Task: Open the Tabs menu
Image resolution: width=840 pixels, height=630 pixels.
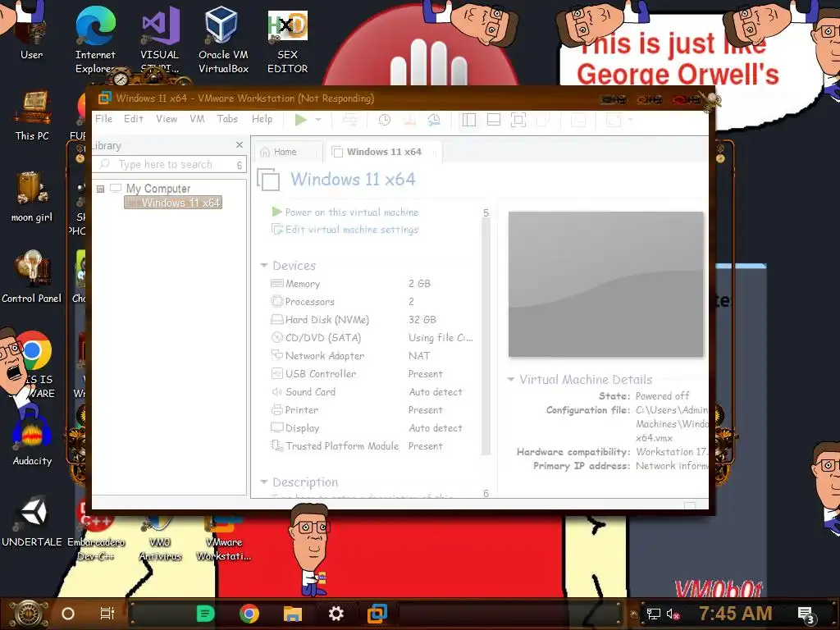Action: (227, 119)
